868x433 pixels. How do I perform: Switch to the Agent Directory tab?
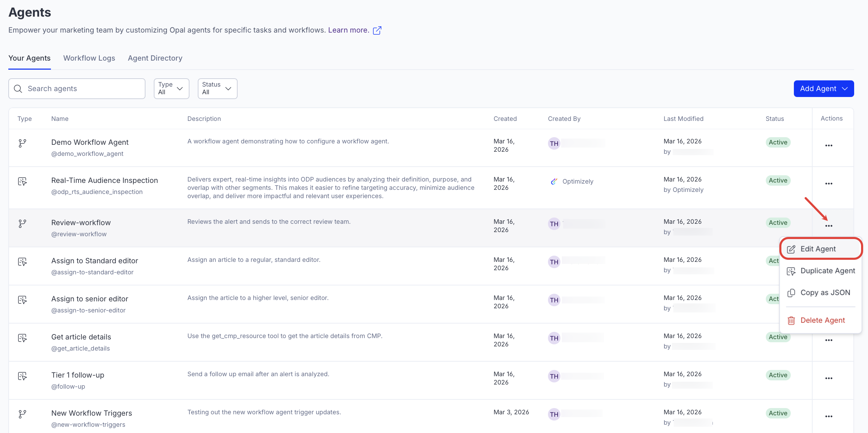(x=155, y=58)
